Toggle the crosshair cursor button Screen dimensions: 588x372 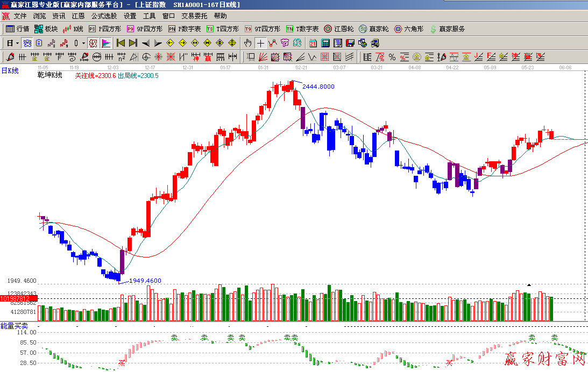pyautogui.click(x=260, y=43)
